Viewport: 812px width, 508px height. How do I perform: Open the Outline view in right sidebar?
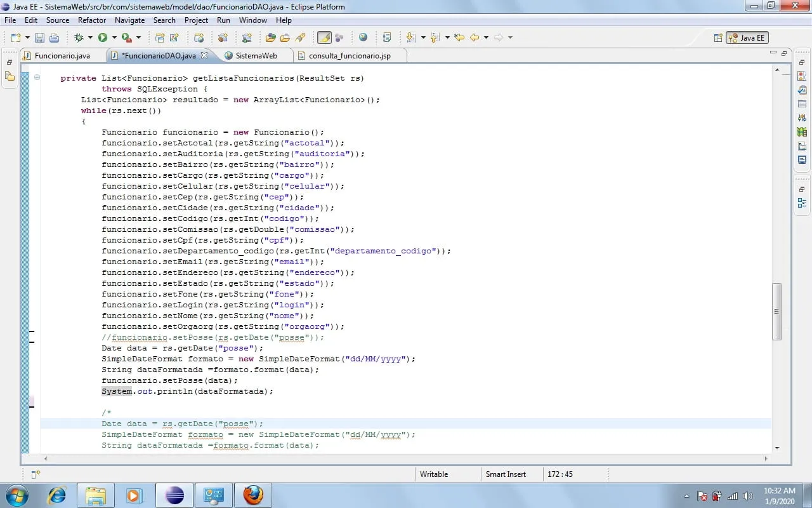point(802,203)
